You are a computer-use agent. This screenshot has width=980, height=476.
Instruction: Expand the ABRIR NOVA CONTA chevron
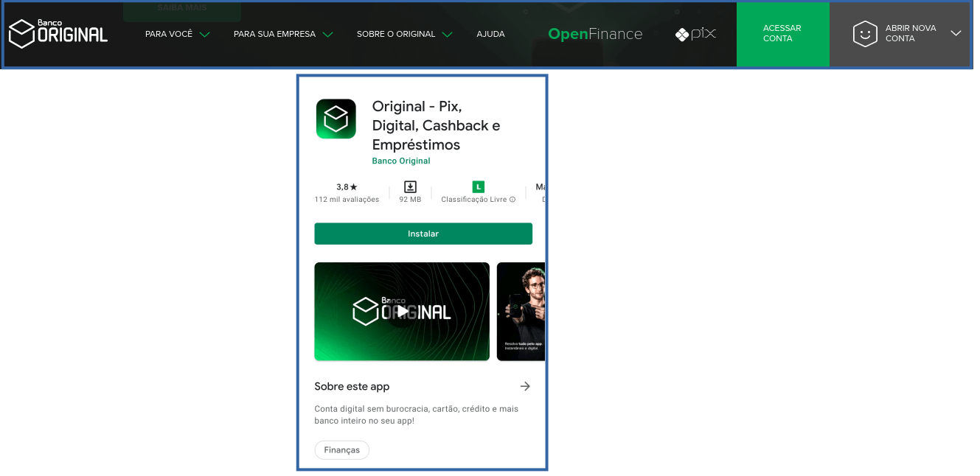956,33
